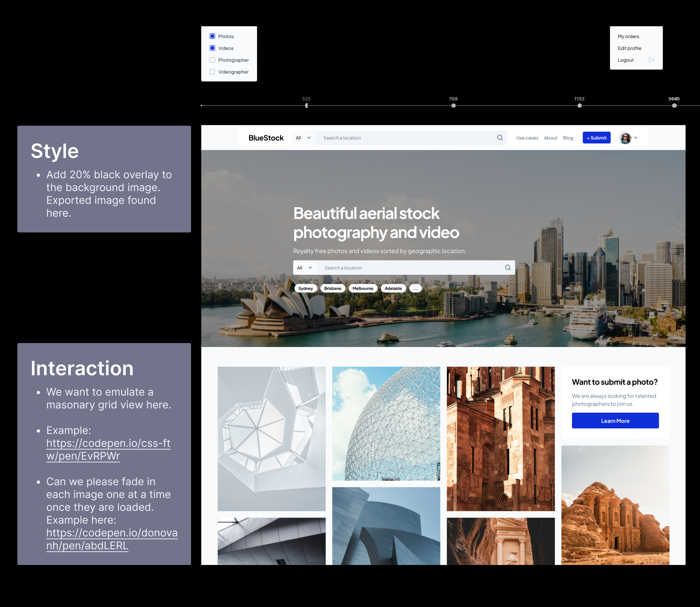Click the 768 breakpoint marker
Viewport: 700px width, 607px height.
pyautogui.click(x=453, y=106)
